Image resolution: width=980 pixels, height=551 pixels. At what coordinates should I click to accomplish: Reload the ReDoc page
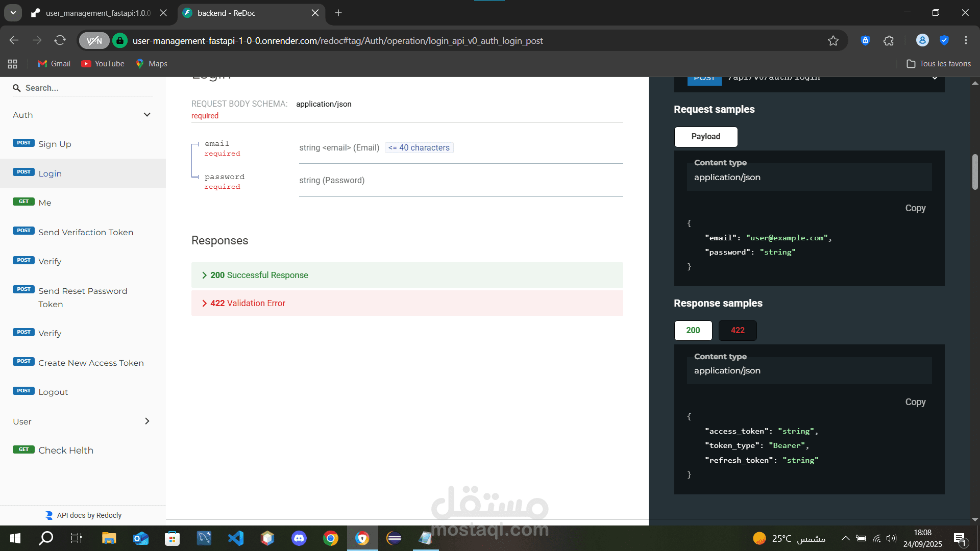point(60,40)
